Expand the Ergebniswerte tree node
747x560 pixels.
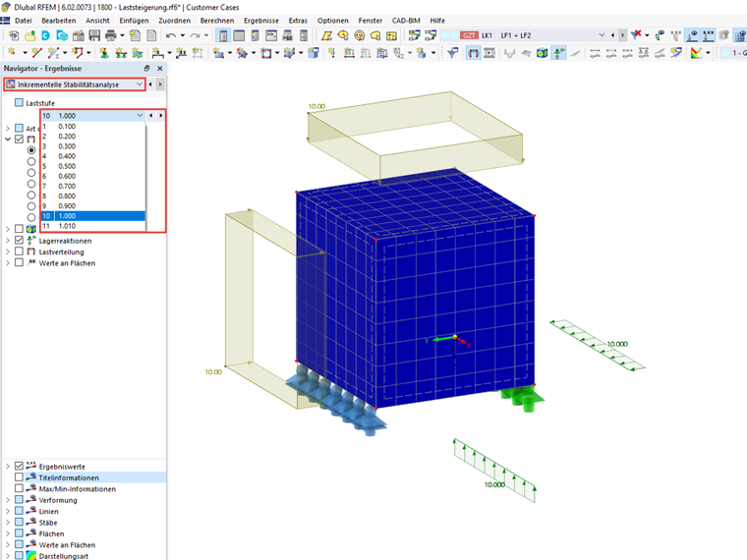(x=8, y=467)
